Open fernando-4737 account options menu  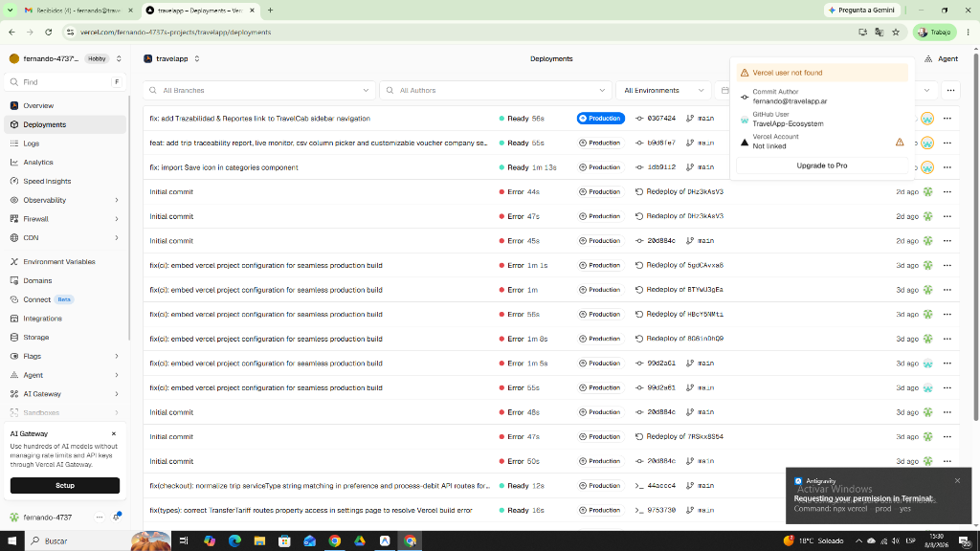[100, 518]
